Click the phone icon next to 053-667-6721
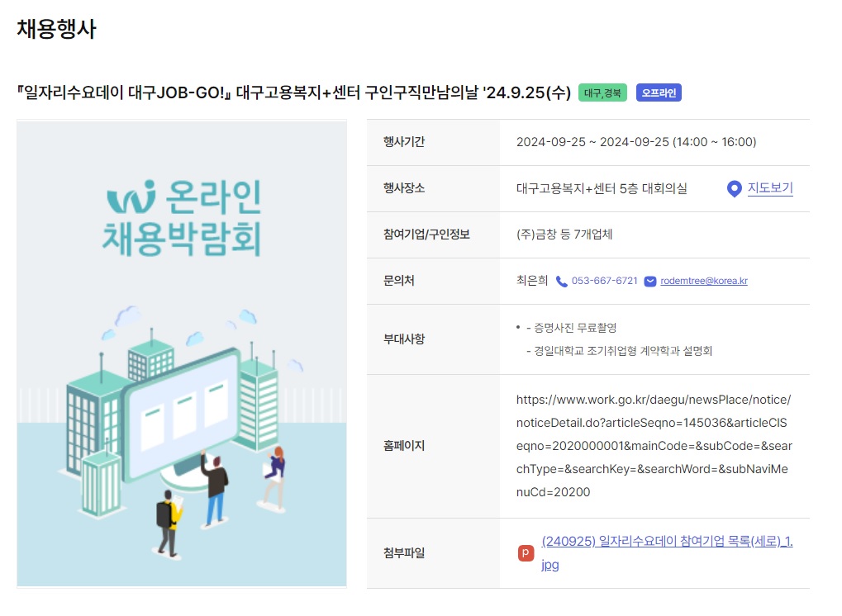842x616 pixels. point(562,282)
